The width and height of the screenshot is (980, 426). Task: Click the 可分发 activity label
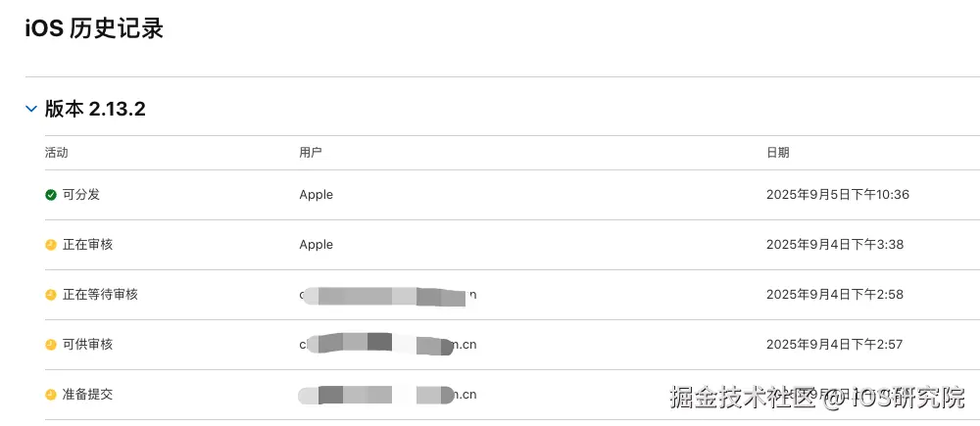(x=81, y=195)
